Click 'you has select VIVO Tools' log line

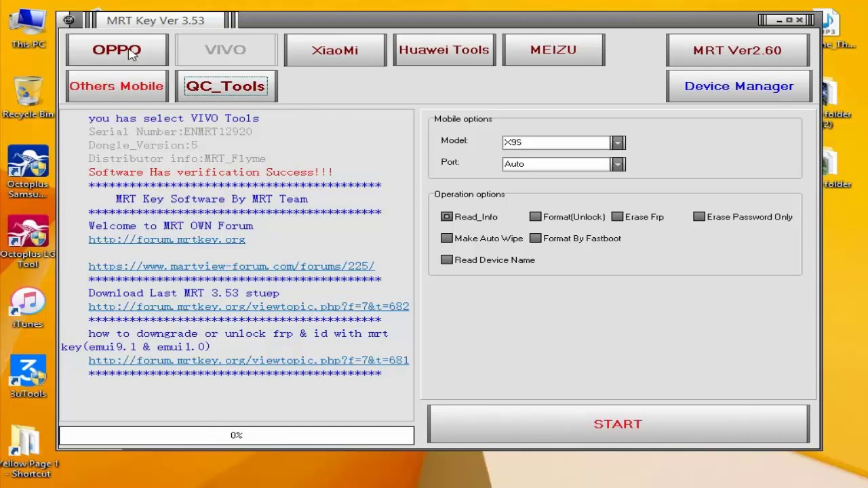click(x=174, y=119)
